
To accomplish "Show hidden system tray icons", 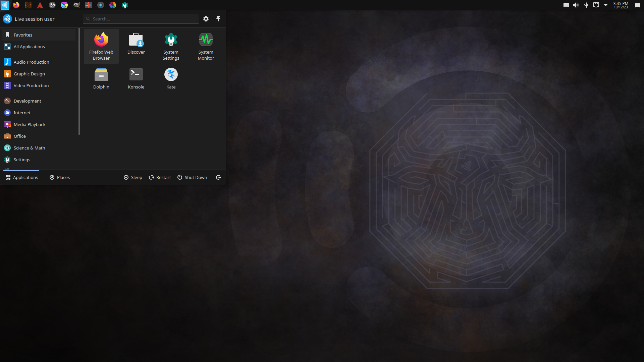I will (x=606, y=5).
